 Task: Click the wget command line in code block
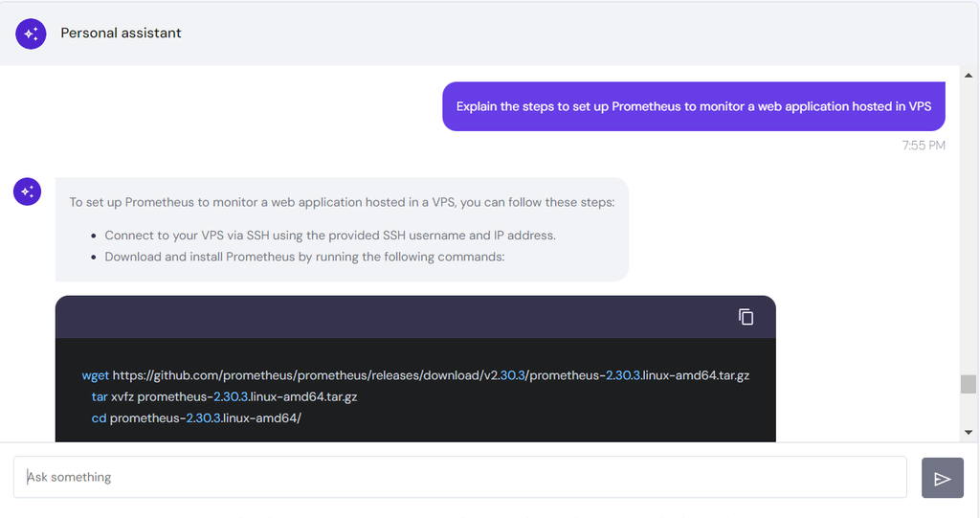(415, 375)
